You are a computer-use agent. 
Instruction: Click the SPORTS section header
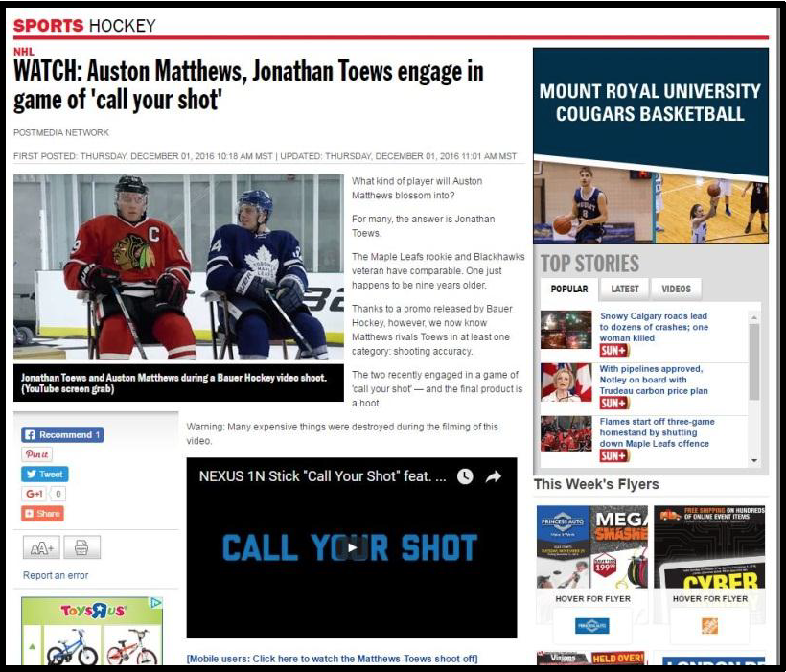click(48, 25)
